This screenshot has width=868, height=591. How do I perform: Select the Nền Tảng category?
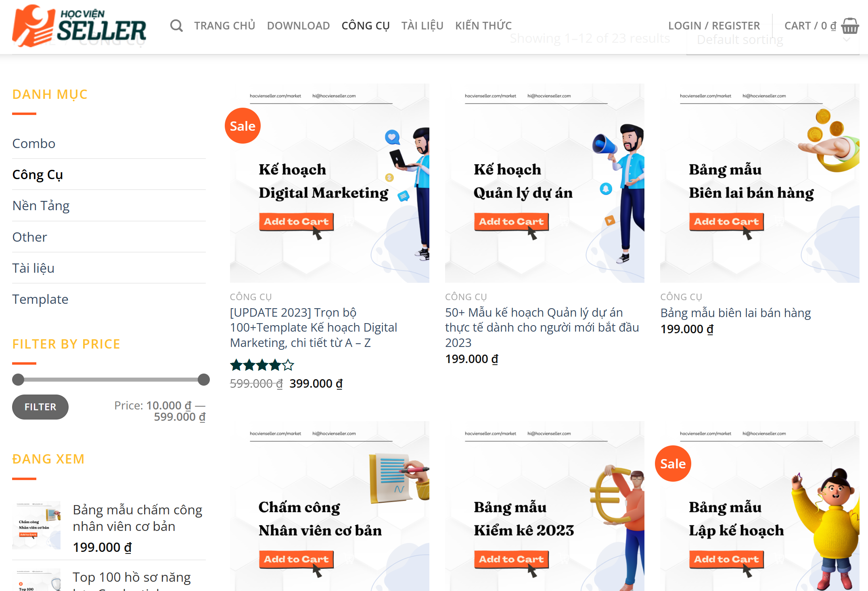click(41, 206)
